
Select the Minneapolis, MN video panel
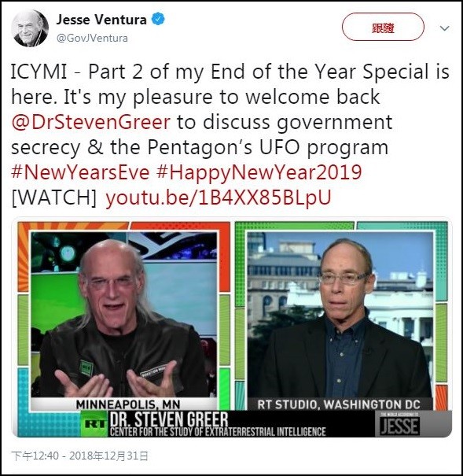pyautogui.click(x=124, y=315)
